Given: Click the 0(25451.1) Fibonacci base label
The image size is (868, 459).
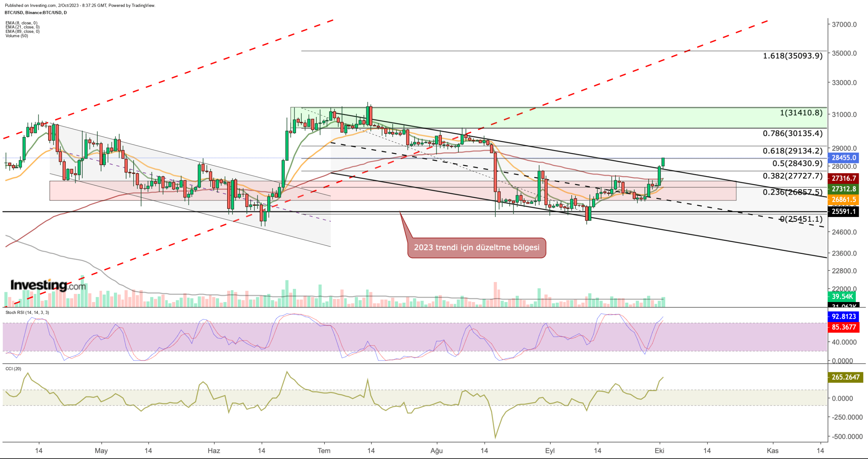Looking at the screenshot, I should tap(801, 219).
